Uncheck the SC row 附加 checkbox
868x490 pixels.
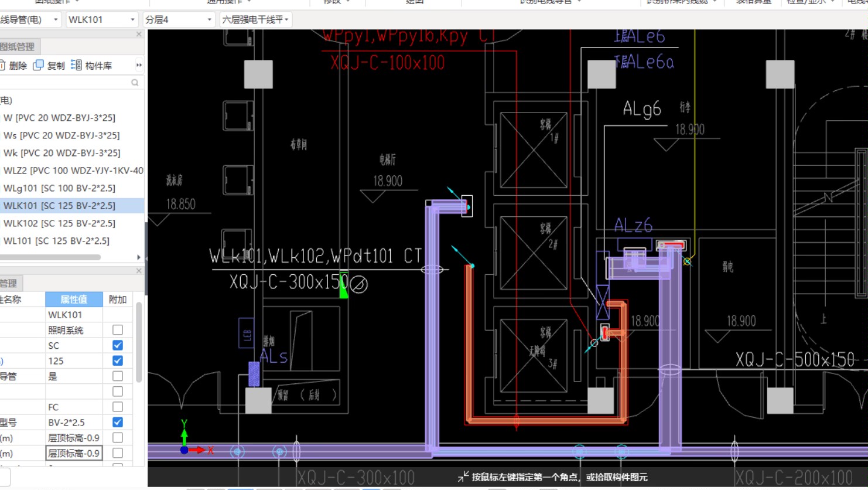point(118,345)
